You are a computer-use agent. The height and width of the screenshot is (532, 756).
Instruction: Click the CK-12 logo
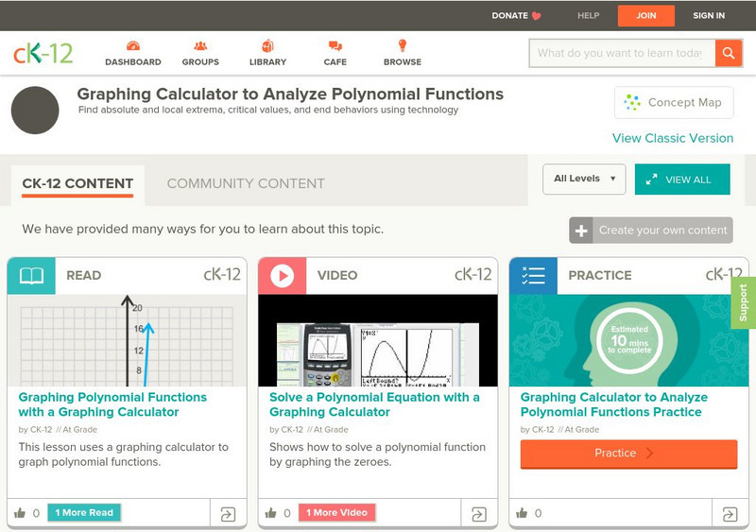coord(43,53)
